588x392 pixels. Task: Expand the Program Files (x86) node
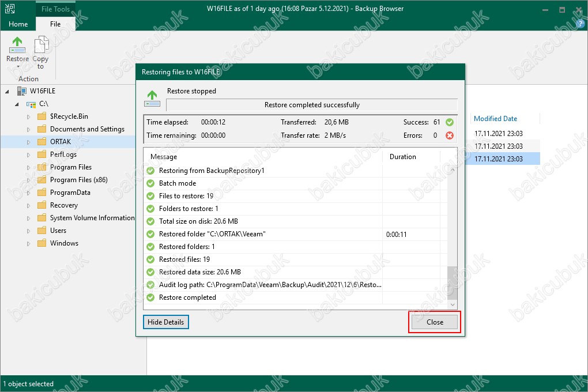click(28, 180)
